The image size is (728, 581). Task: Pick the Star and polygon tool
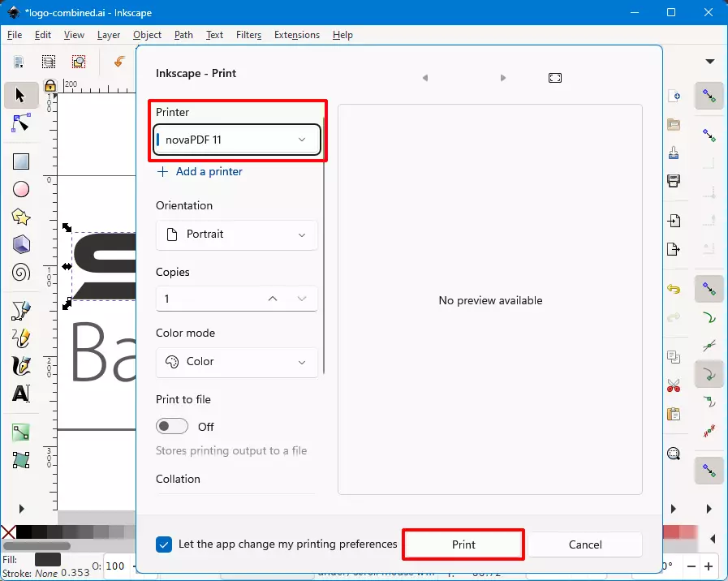pos(21,217)
